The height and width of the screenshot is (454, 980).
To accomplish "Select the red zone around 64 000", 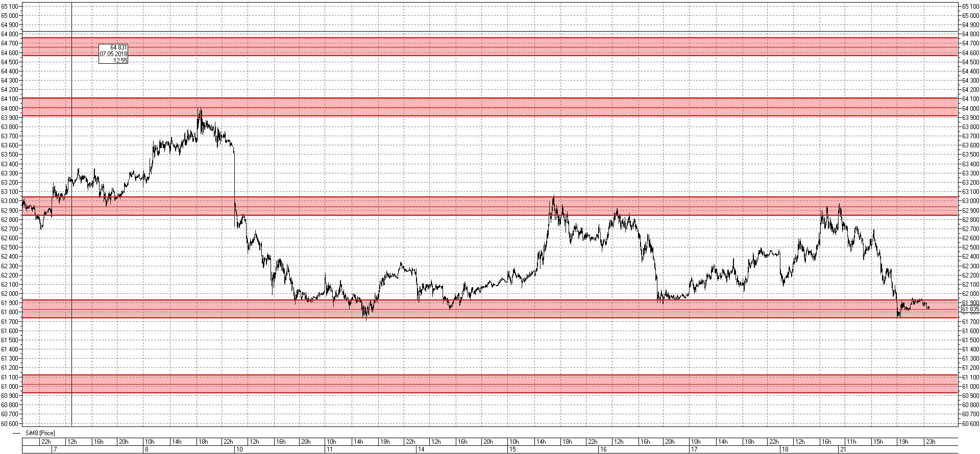I will [490, 107].
